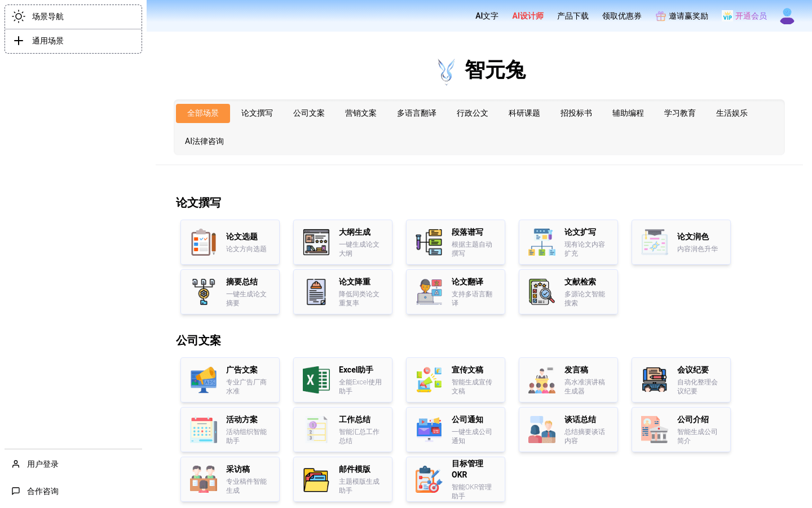The height and width of the screenshot is (508, 812).
Task: Select the 会议纪要 tool icon
Action: pos(654,379)
